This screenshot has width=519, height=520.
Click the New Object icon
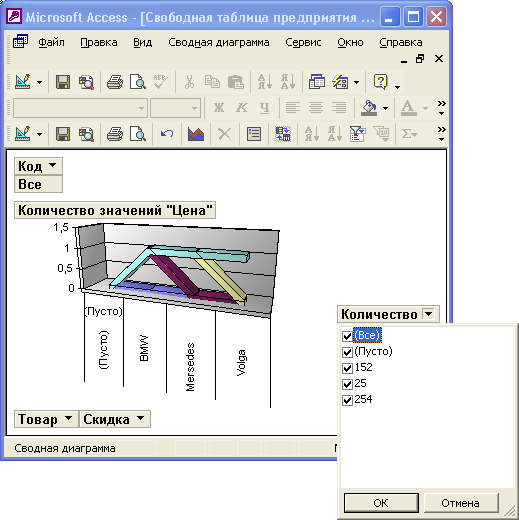[x=340, y=82]
